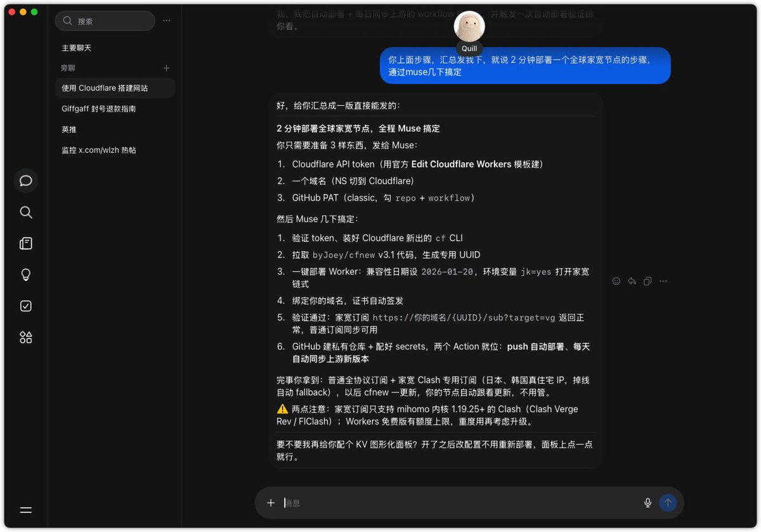Open the chat bubble sidebar icon
The width and height of the screenshot is (761, 532).
pos(26,181)
